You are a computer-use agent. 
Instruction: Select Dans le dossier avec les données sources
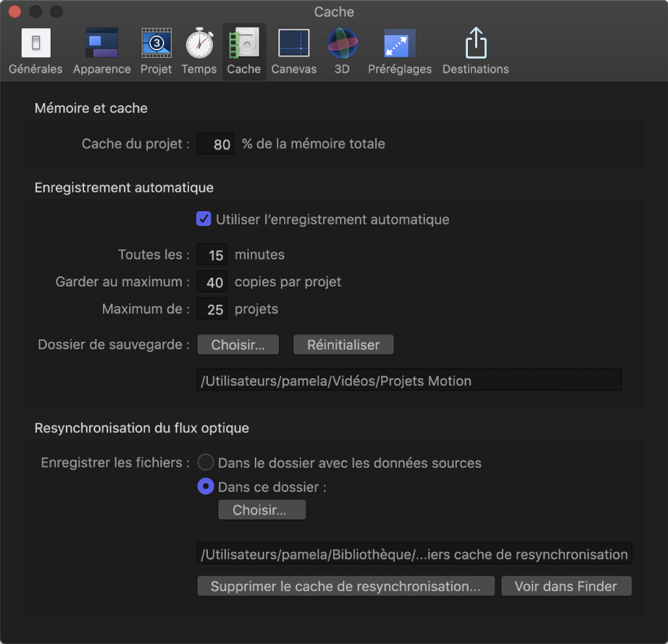pos(205,463)
